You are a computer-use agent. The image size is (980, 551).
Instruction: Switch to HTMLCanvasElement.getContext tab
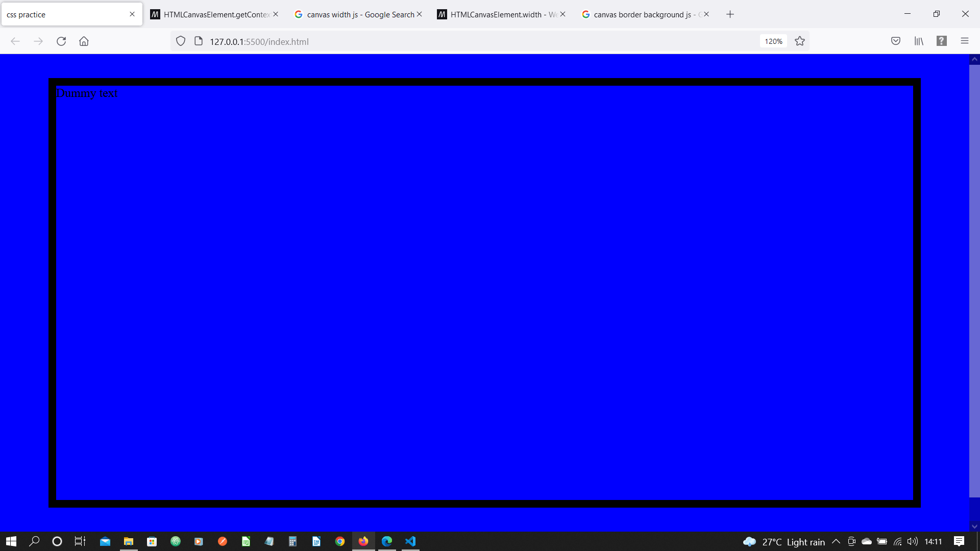click(214, 14)
